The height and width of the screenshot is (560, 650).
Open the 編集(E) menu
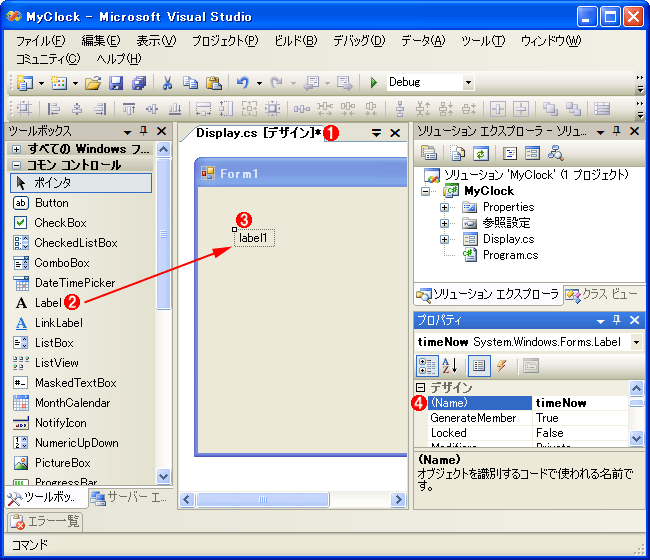(x=101, y=41)
